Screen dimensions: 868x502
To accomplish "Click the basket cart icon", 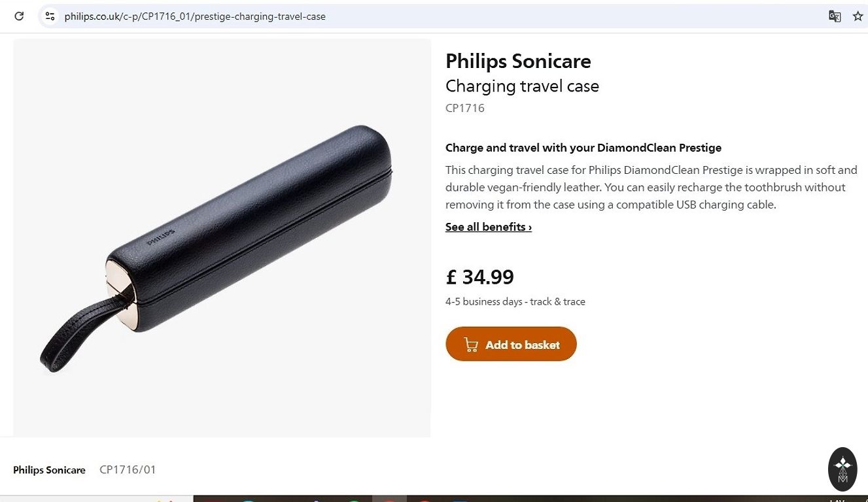I will 471,344.
